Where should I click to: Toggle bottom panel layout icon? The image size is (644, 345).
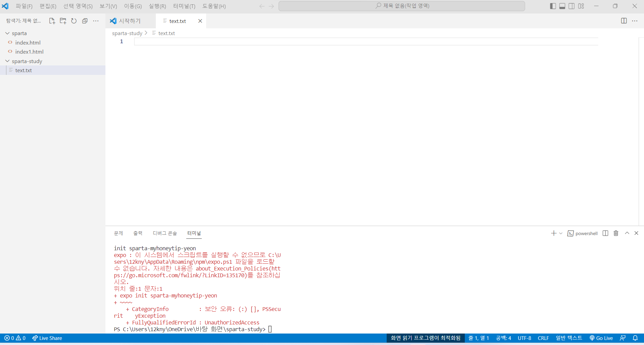click(562, 6)
